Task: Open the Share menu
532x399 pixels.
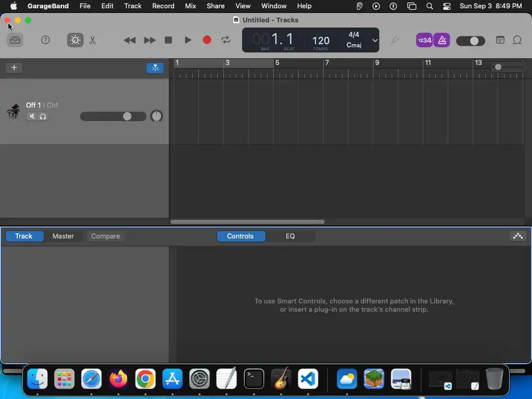Action: click(216, 6)
